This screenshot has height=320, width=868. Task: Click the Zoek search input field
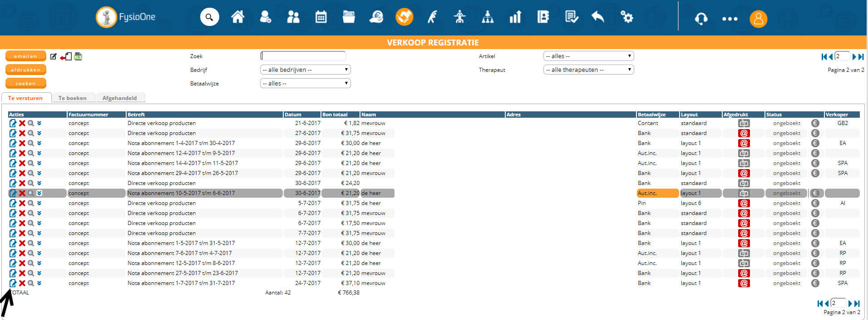pos(303,56)
